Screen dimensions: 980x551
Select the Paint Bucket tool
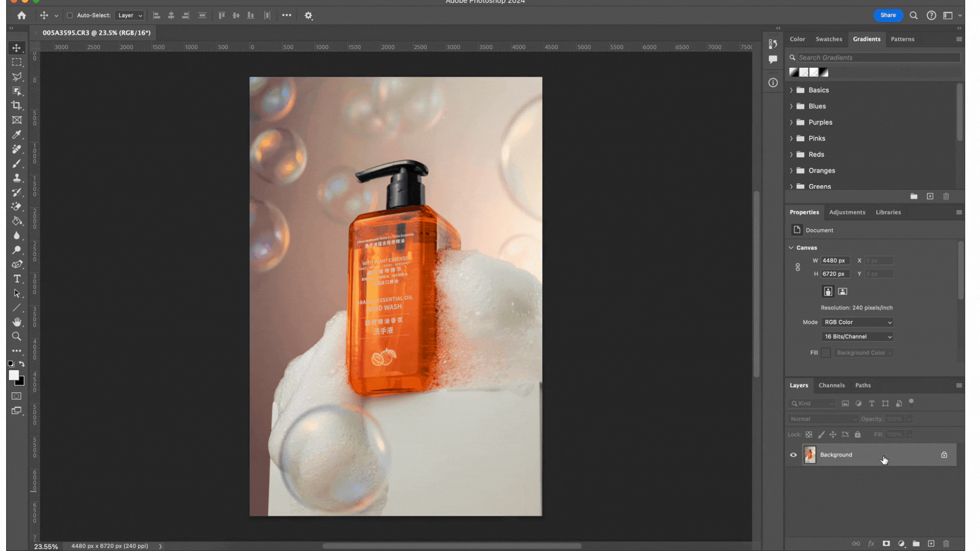[x=17, y=221]
